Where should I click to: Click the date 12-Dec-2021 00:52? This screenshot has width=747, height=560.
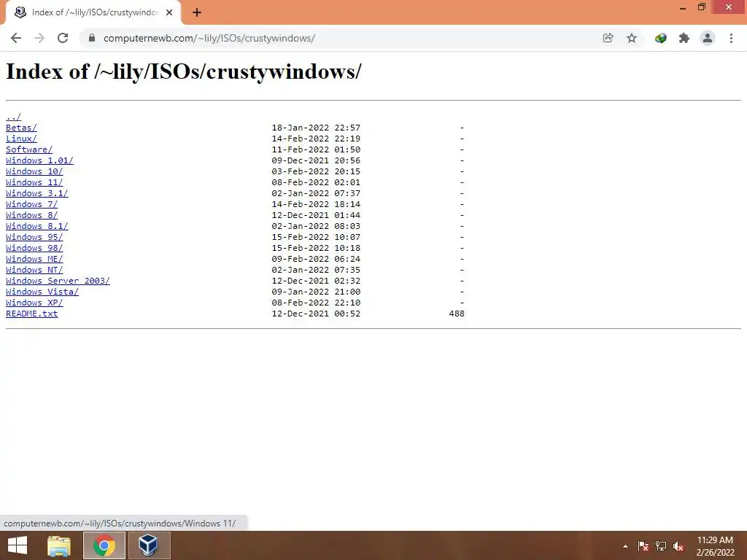316,314
